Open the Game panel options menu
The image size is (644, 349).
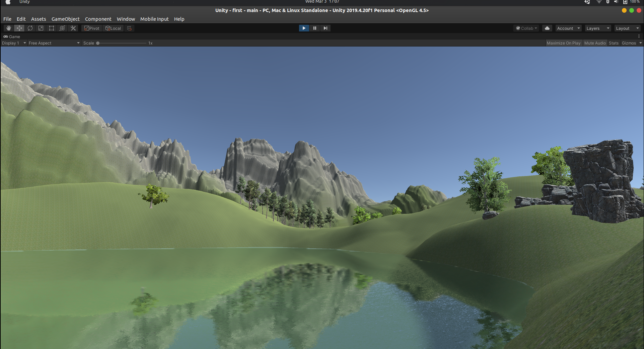tap(639, 36)
